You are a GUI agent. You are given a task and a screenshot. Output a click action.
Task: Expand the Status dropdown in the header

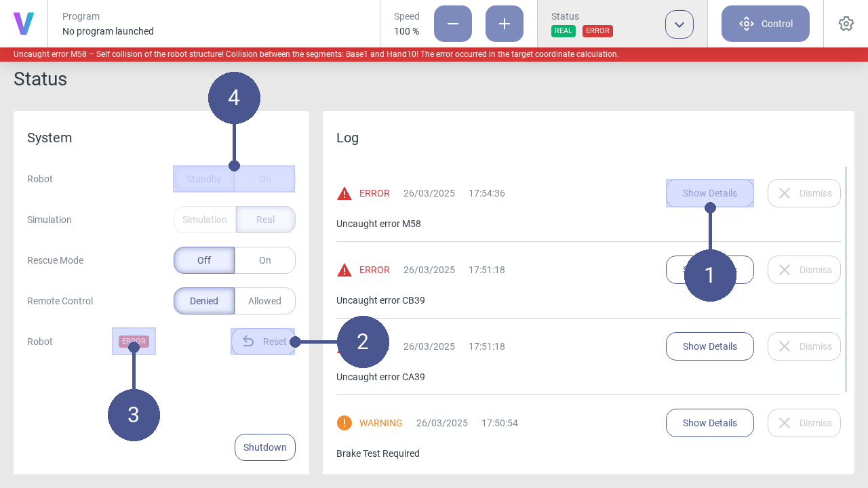pos(679,24)
